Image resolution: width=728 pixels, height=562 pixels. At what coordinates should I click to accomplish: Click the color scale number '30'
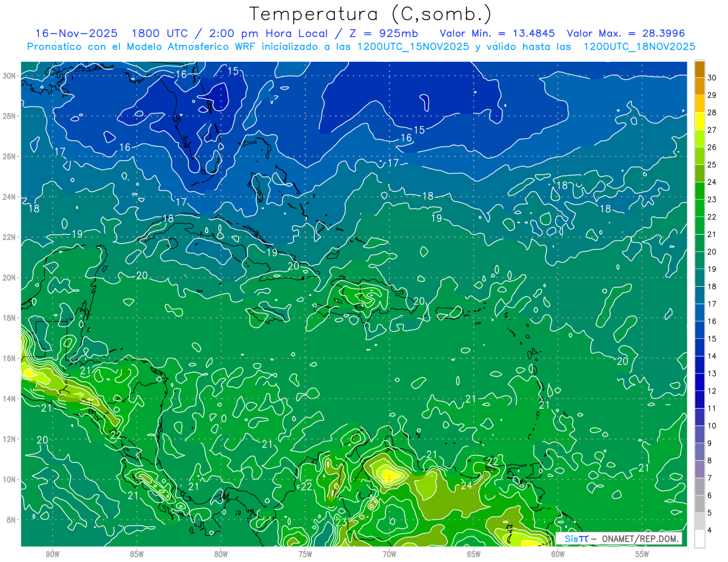pyautogui.click(x=712, y=78)
